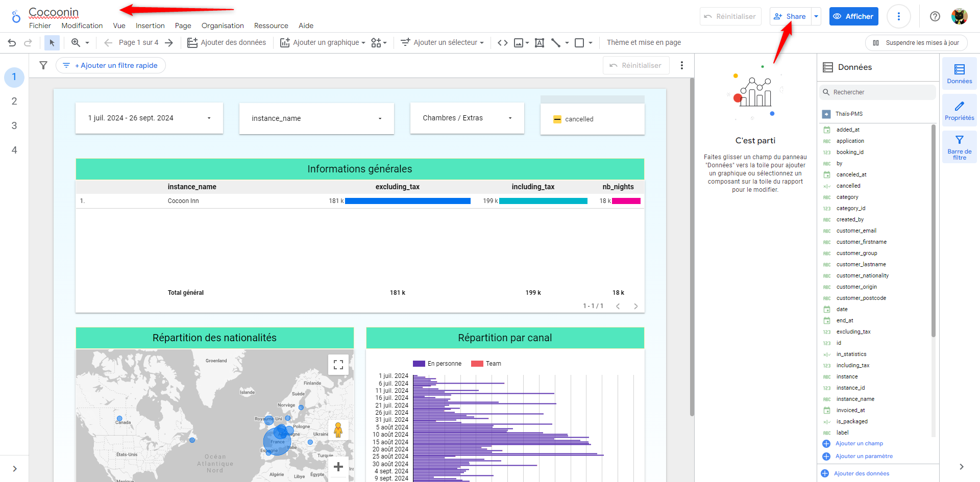The height and width of the screenshot is (482, 980).
Task: Open the Fichier menu
Action: (40, 26)
